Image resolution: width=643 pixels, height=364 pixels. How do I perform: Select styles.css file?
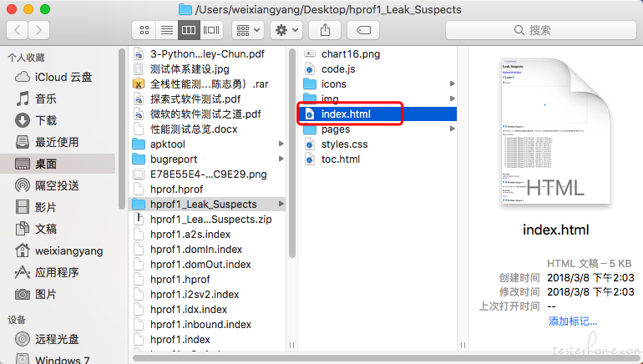[346, 144]
